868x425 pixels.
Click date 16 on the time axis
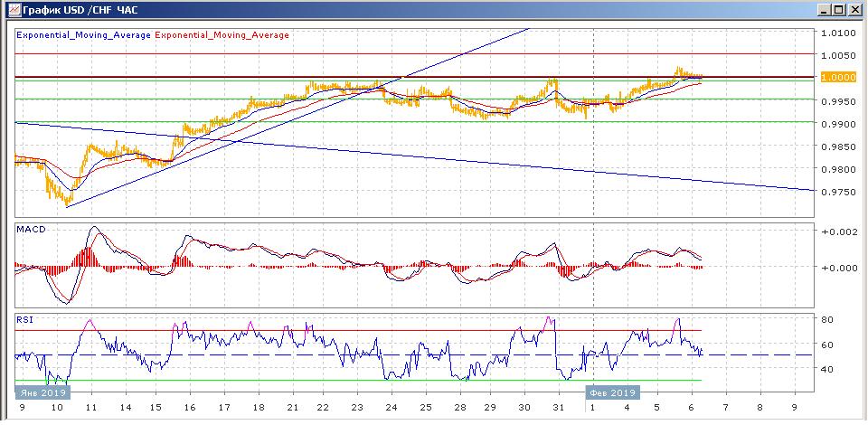[x=191, y=409]
